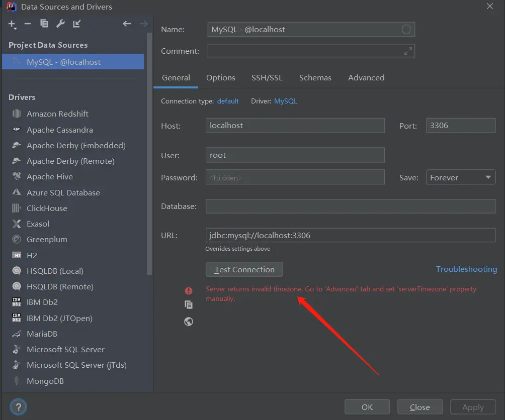Copy the error message with the copy icon
This screenshot has width=505, height=420.
pyautogui.click(x=189, y=304)
